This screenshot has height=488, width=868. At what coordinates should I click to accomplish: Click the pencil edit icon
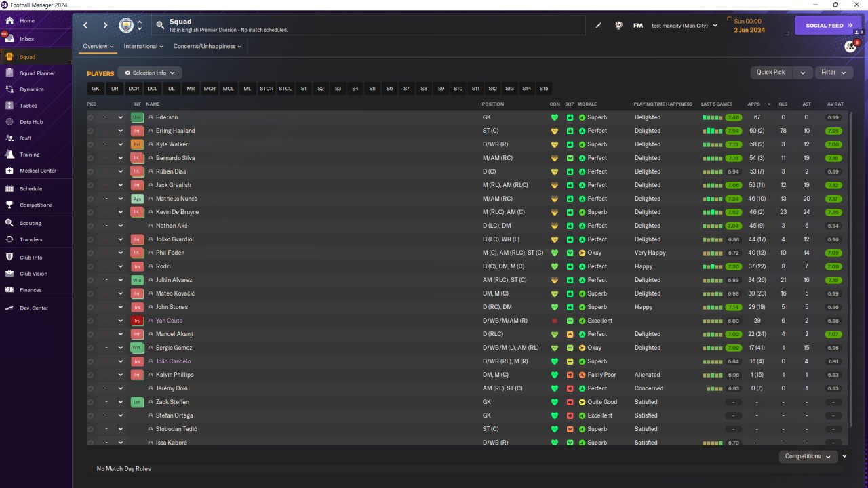click(x=599, y=26)
